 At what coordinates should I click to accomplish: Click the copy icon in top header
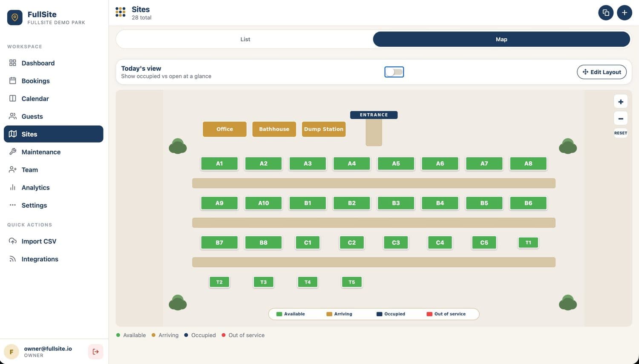pyautogui.click(x=606, y=13)
